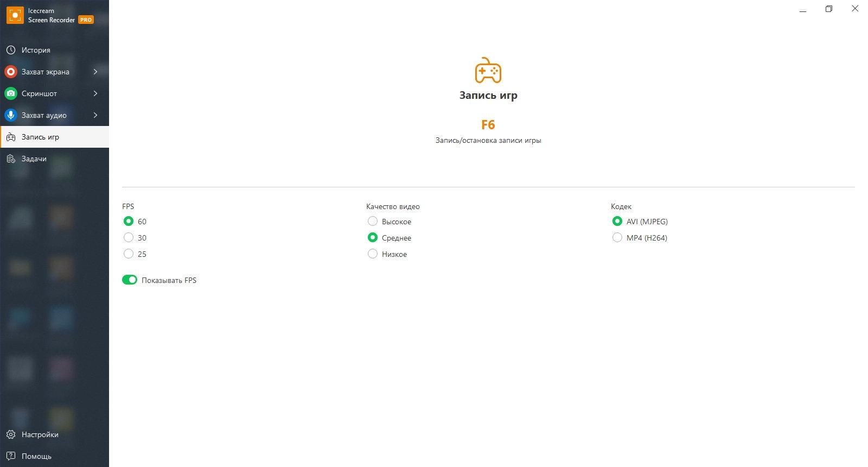Click the Качество видео section label
This screenshot has height=467, width=868.
click(393, 206)
